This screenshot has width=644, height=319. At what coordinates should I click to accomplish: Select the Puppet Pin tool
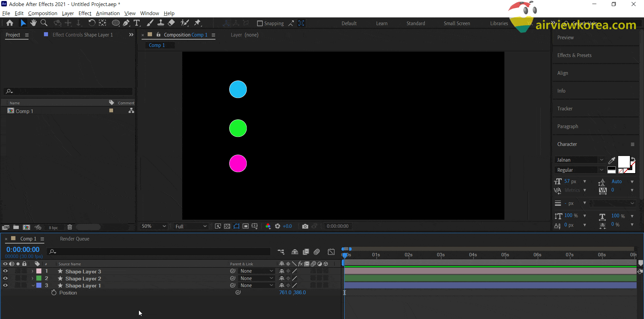point(198,23)
